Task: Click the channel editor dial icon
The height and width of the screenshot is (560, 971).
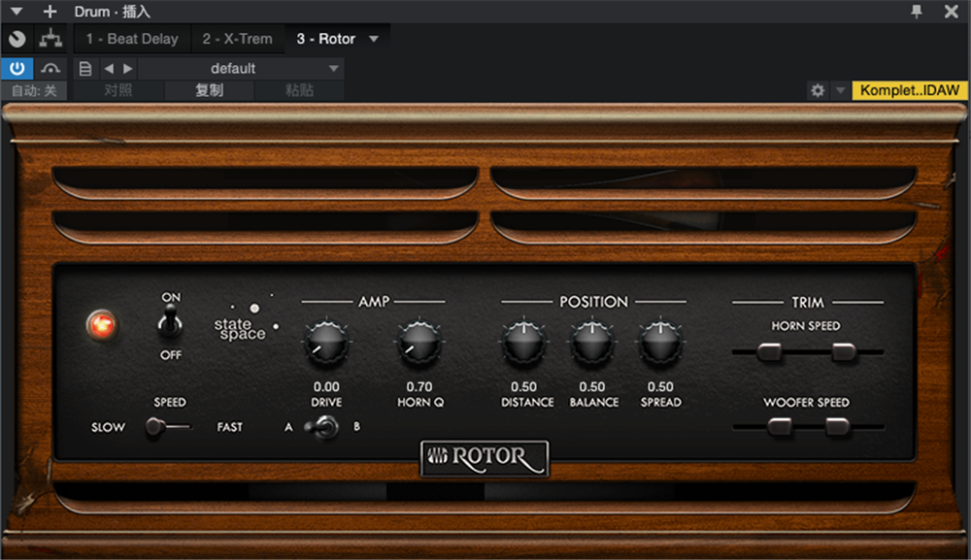Action: pyautogui.click(x=17, y=39)
